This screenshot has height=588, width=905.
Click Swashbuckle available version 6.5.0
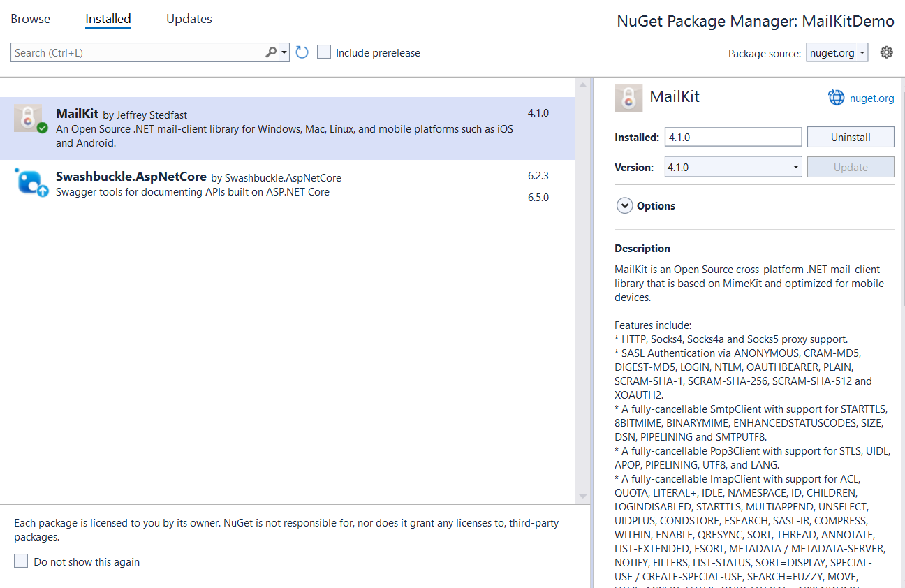point(538,198)
